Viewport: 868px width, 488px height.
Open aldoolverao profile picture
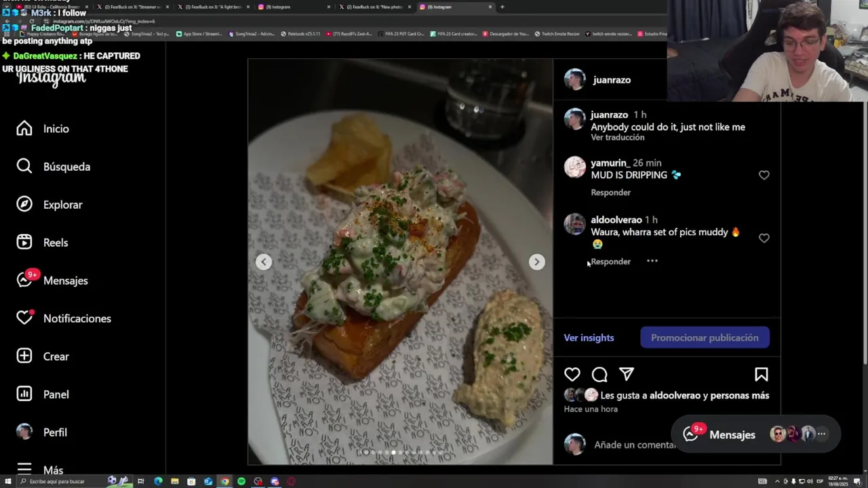575,224
